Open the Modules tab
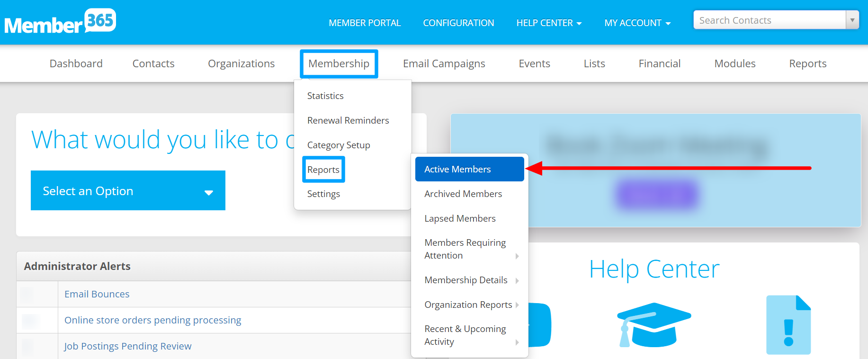This screenshot has height=359, width=868. 735,63
